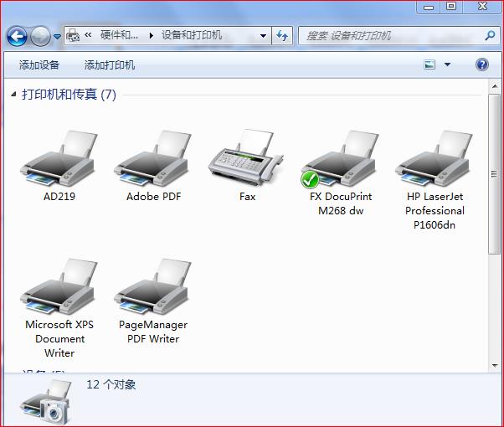Click the vertical scrollbar down arrow
504x427 pixels.
pyautogui.click(x=494, y=364)
